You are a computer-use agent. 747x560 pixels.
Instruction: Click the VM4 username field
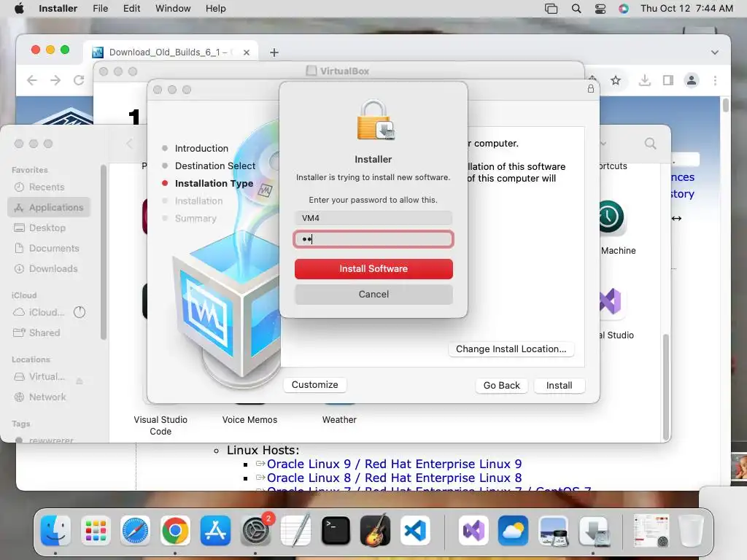tap(373, 218)
